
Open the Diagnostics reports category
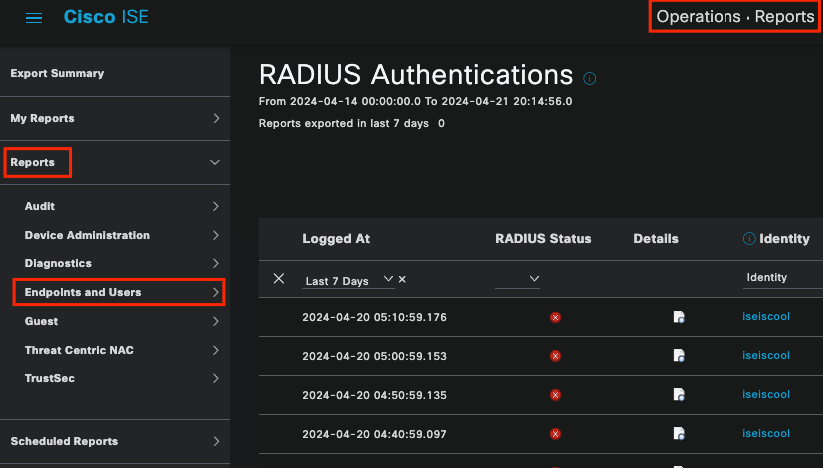pyautogui.click(x=58, y=263)
